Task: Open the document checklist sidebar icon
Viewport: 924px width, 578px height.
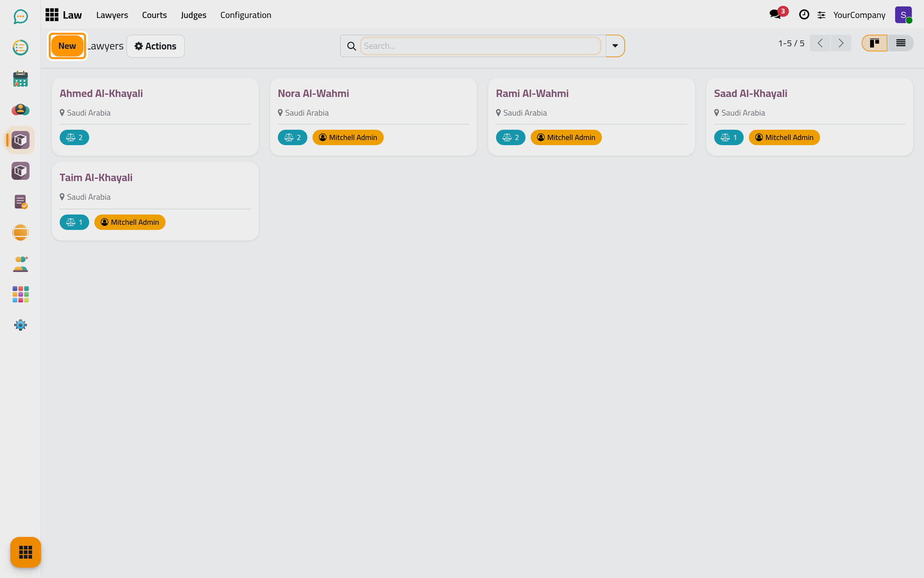Action: click(x=20, y=202)
